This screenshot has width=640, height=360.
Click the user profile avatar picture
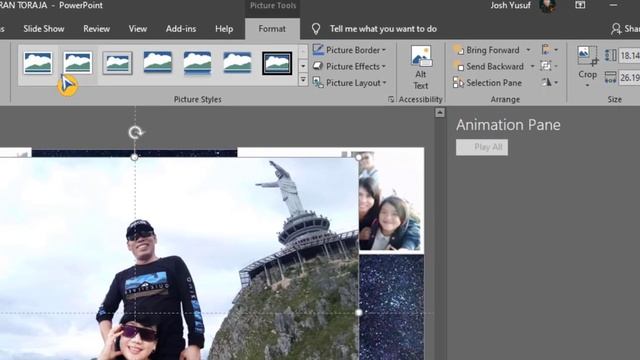[547, 6]
